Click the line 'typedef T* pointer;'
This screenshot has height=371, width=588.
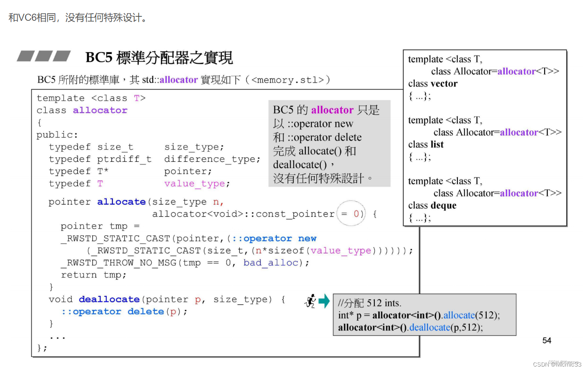131,171
